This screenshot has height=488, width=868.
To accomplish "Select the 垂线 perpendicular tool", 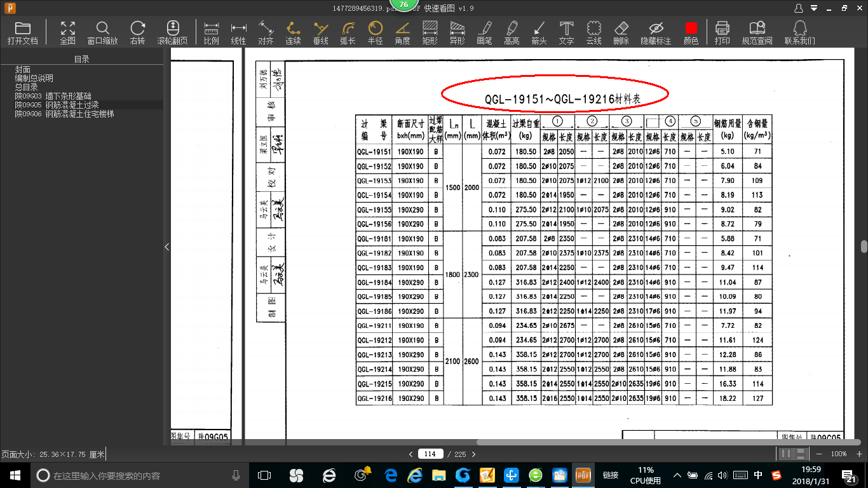I will click(321, 33).
